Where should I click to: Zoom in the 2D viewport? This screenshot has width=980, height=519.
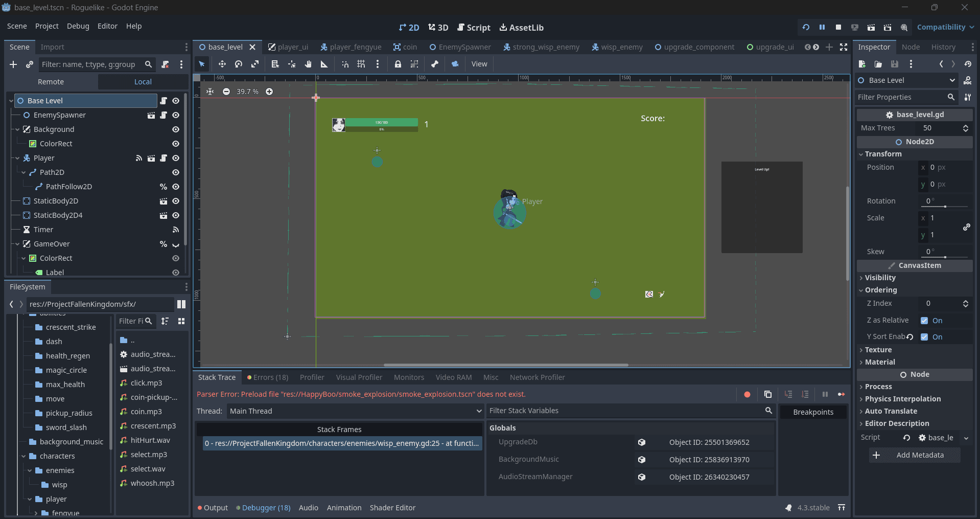pyautogui.click(x=269, y=92)
